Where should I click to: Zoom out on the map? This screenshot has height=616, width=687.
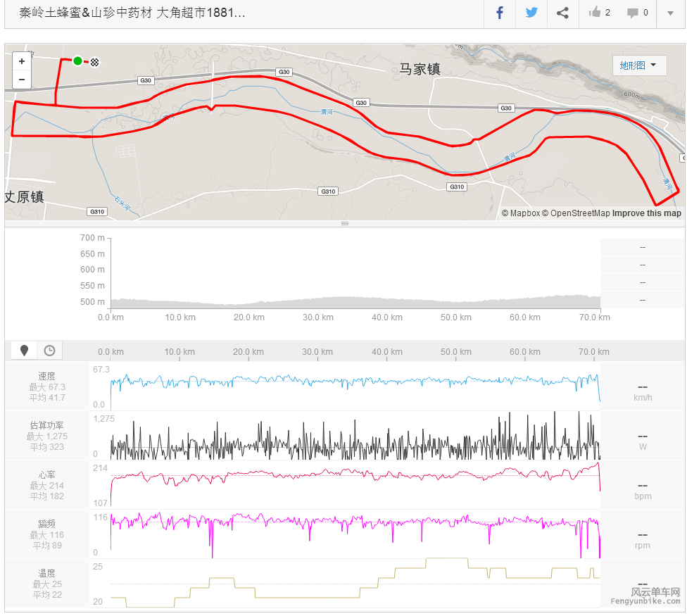point(22,80)
